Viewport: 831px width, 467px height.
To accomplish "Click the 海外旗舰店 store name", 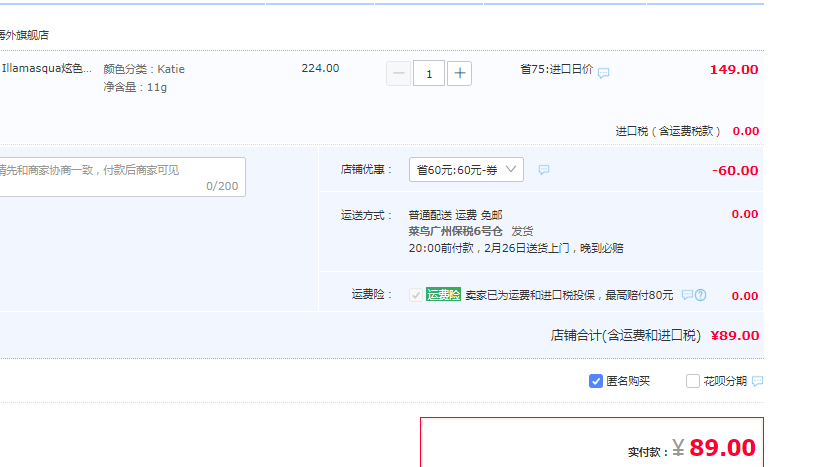I will [x=24, y=35].
